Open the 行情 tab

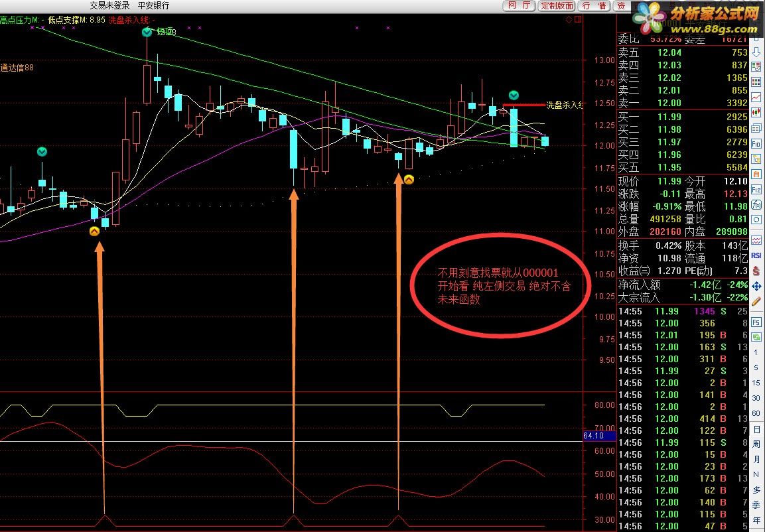tap(594, 5)
